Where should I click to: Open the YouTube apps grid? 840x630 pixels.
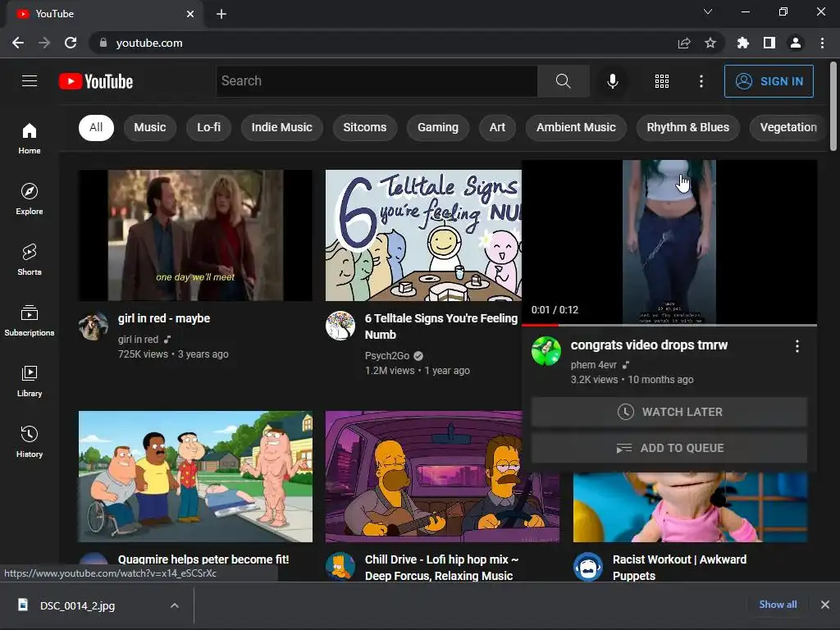tap(662, 81)
